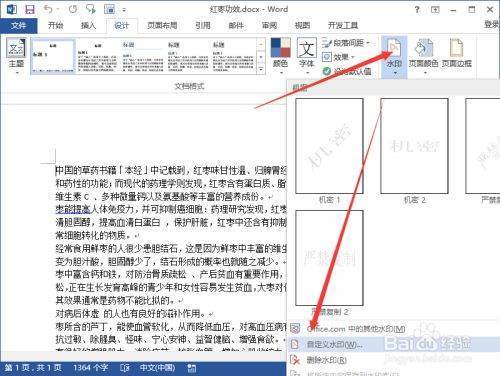The image size is (500, 376).
Task: Select the fourth document format style thumbnail
Action: [188, 56]
